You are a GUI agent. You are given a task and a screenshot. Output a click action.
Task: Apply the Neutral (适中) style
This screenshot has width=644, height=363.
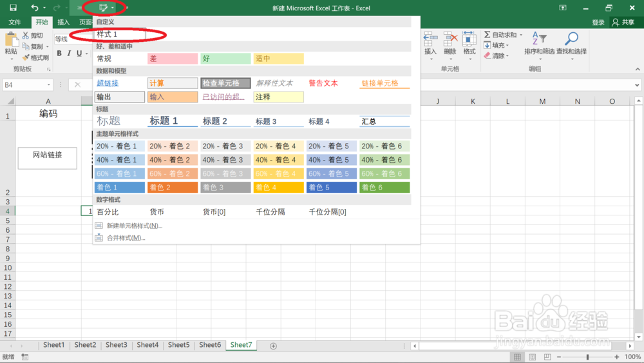(278, 59)
